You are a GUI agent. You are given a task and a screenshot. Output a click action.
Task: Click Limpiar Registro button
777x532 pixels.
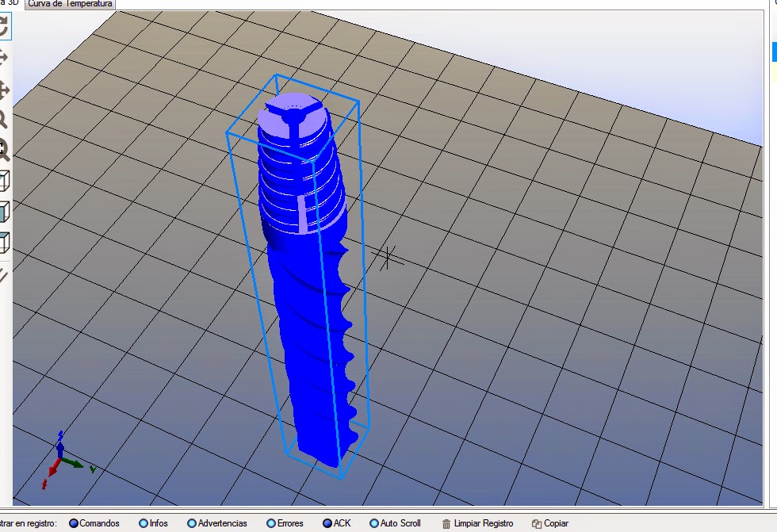tap(477, 523)
